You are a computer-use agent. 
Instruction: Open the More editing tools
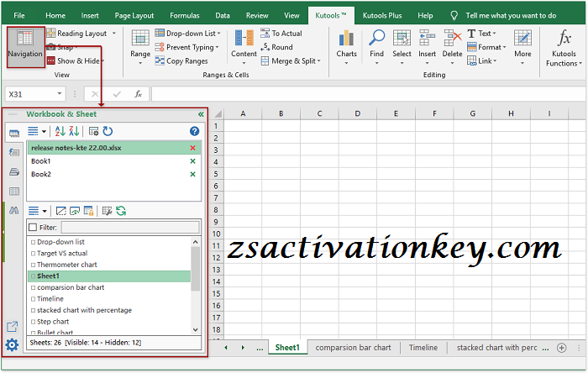[x=522, y=47]
